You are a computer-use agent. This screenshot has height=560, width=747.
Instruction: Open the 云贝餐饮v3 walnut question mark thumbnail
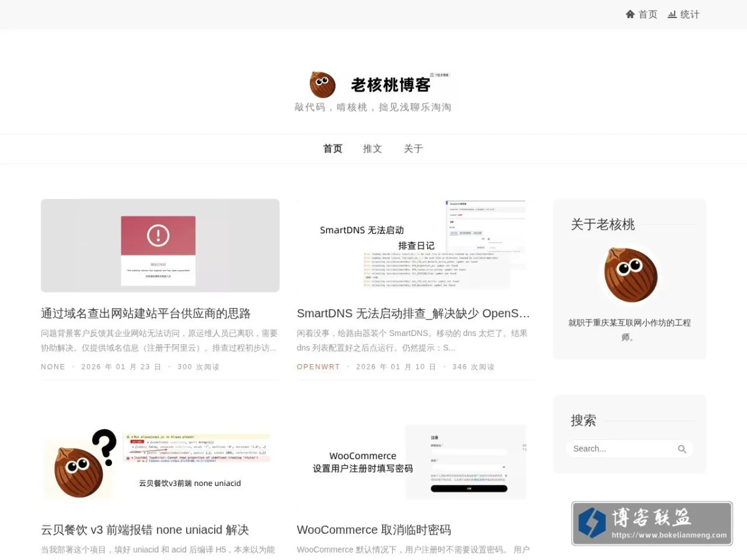160,463
